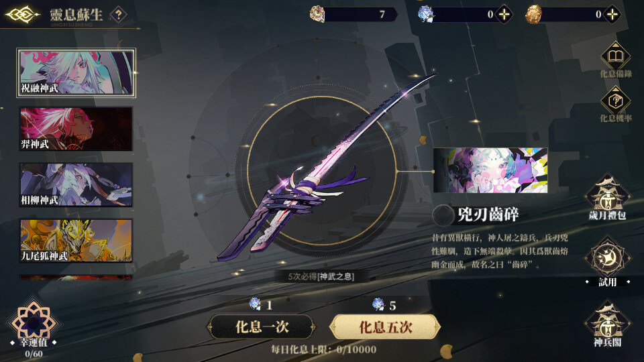Click the 化息五次 five-times summon button
Screen dimensions: 644x362
pos(385,326)
